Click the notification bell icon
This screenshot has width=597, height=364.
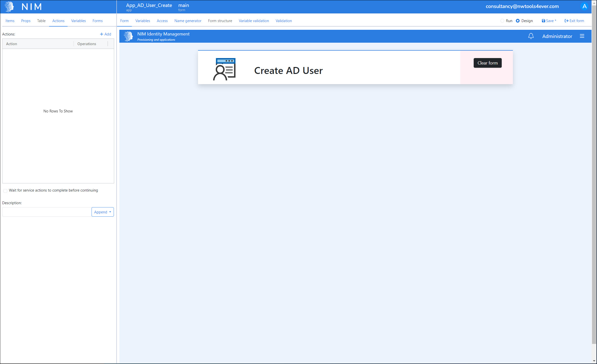[x=531, y=36]
